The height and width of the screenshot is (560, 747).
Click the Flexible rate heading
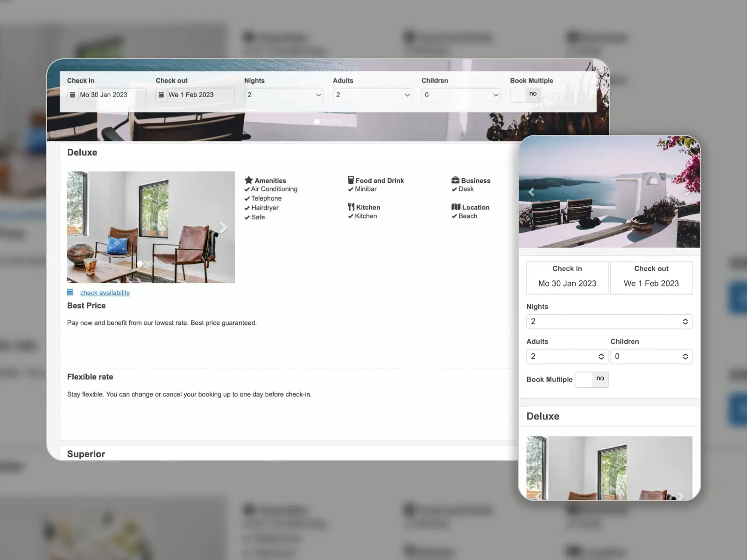tap(90, 377)
